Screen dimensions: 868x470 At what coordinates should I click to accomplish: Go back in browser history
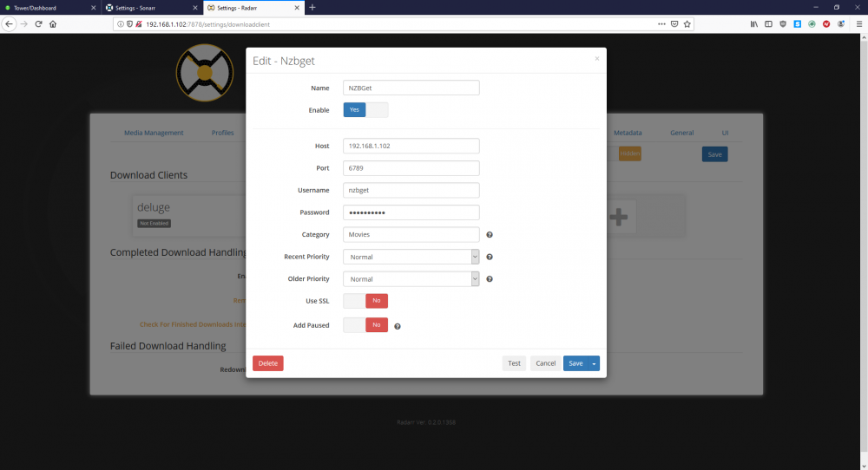tap(9, 23)
